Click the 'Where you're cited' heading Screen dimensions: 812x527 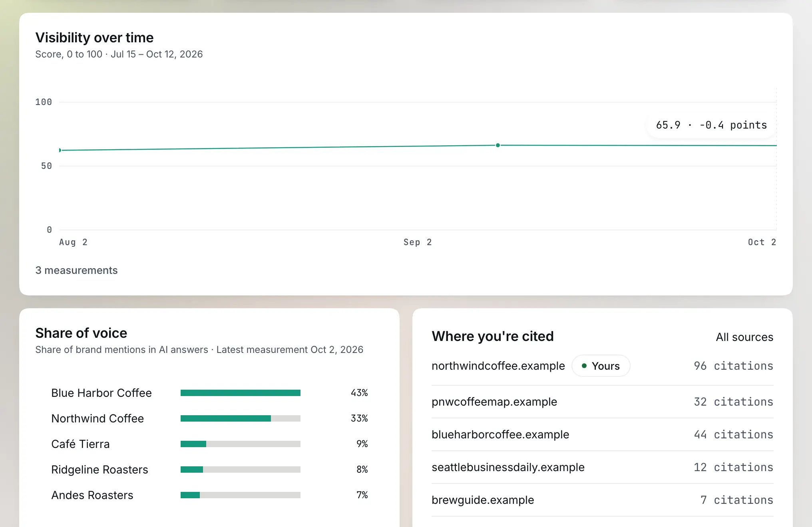pos(493,336)
